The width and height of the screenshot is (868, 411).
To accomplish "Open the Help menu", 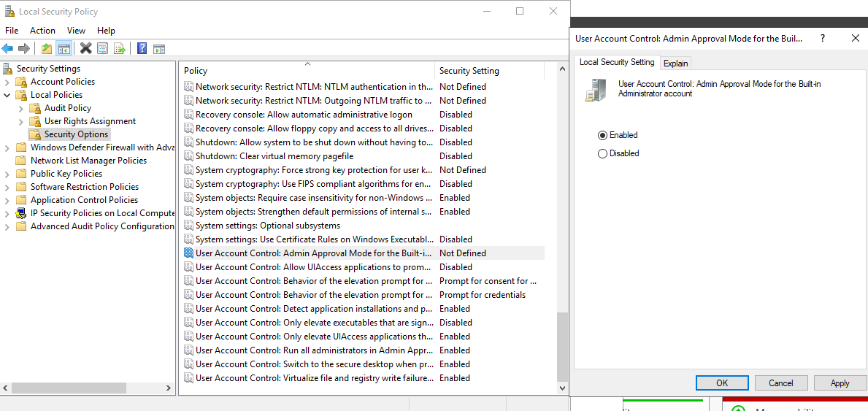I will 106,31.
